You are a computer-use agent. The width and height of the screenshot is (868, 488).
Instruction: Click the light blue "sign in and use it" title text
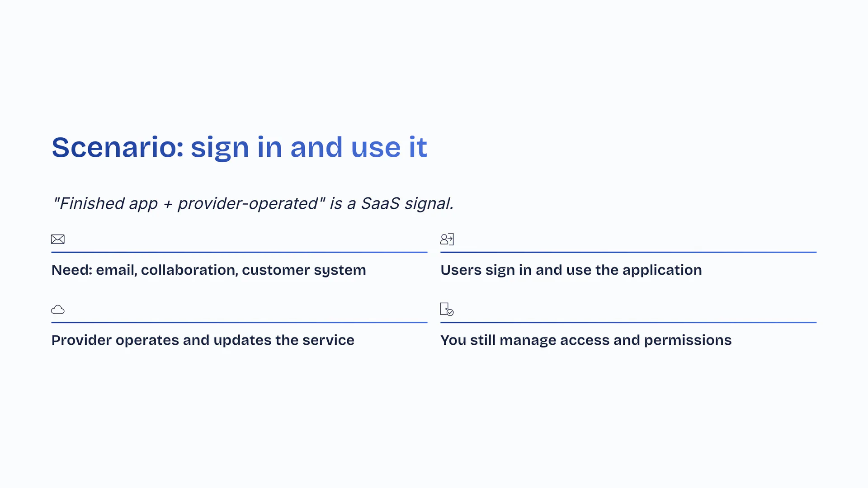[309, 147]
